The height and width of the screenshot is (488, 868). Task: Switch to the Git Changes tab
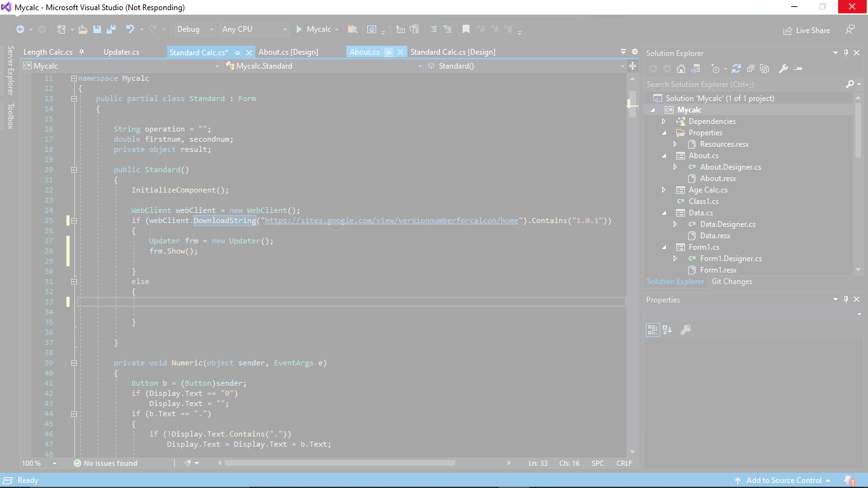point(731,281)
